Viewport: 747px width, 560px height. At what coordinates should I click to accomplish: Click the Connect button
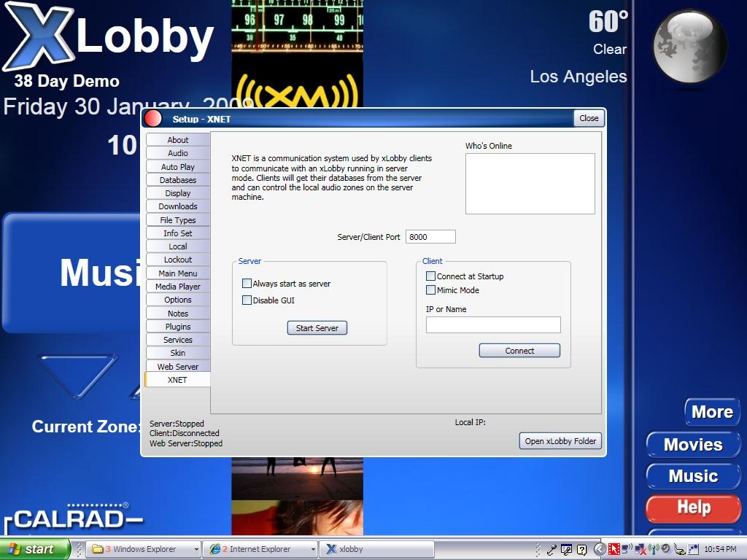(519, 351)
